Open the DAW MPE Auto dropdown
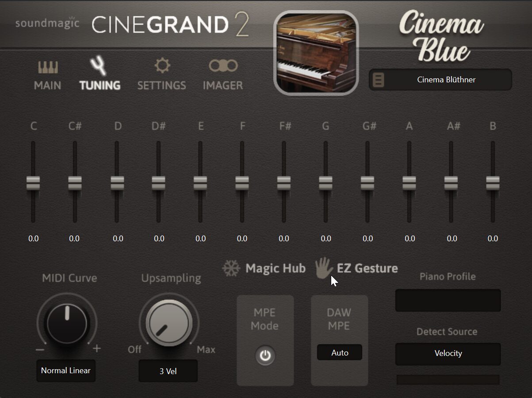532x398 pixels. pos(340,353)
